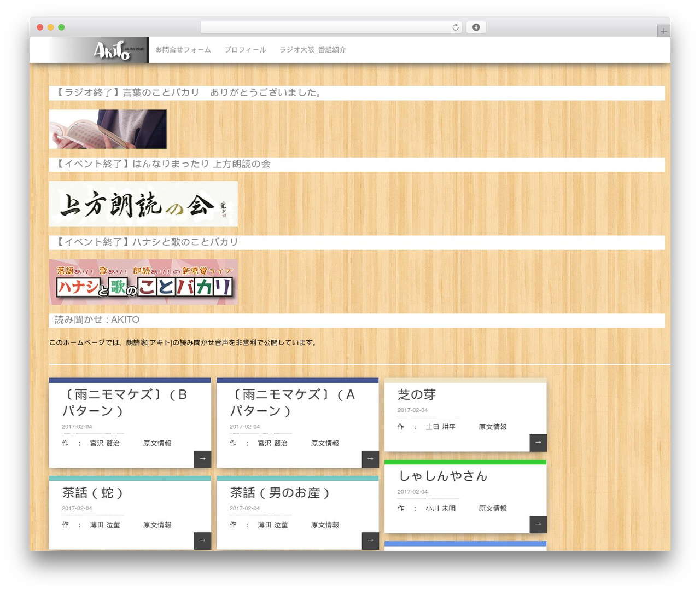Open the 〔雨ニモマケズ〕(Bパターン) title
700x593 pixels.
point(125,403)
